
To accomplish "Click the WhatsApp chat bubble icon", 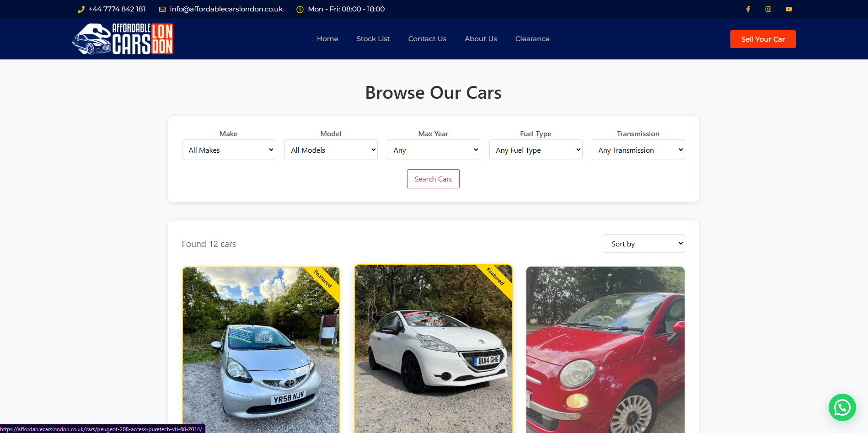I will pos(842,407).
